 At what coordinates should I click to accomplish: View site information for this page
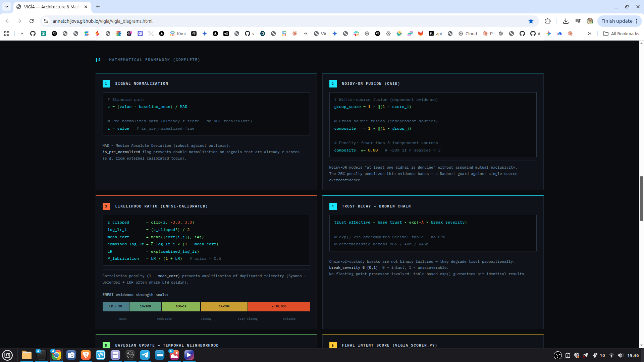[x=46, y=21]
